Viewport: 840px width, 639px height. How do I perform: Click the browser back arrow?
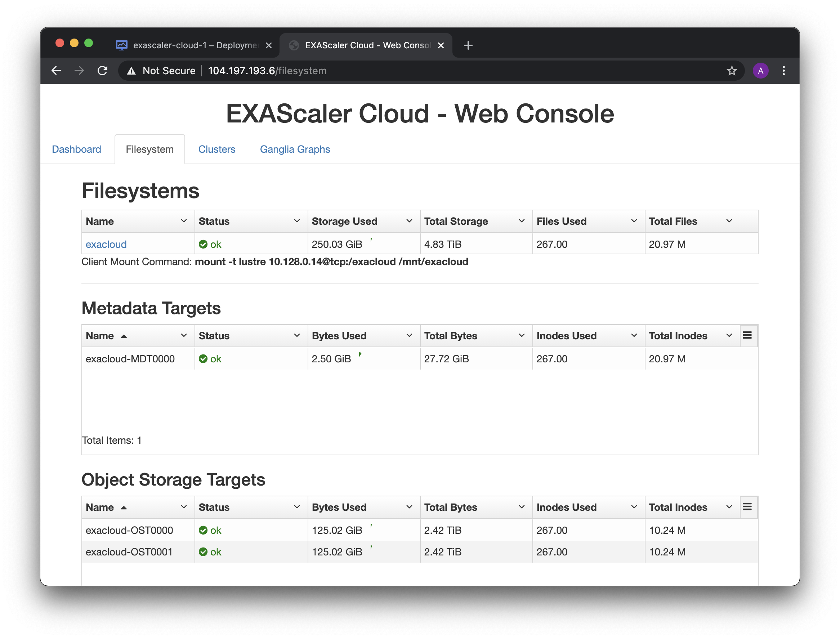click(x=56, y=71)
